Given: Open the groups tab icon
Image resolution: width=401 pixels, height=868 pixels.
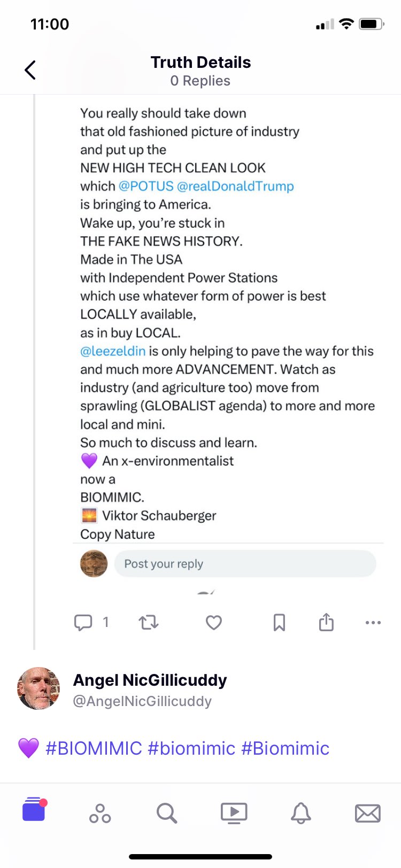Looking at the screenshot, I should 100,813.
